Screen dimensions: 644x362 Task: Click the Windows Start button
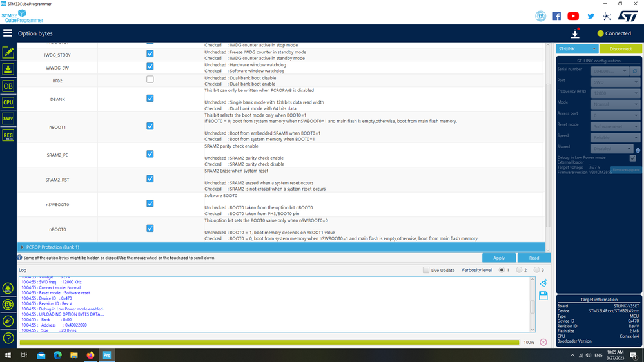(8, 356)
